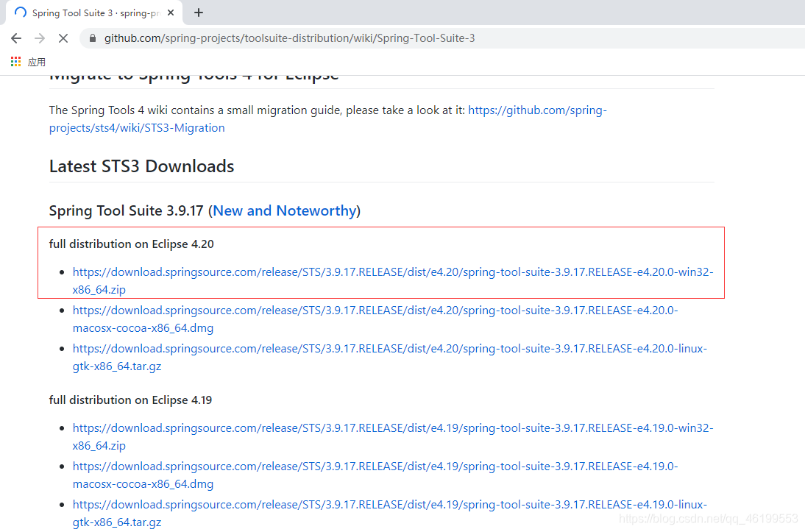The height and width of the screenshot is (532, 805).
Task: Download e4.19 win32 x86_64 zip
Action: pos(393,436)
